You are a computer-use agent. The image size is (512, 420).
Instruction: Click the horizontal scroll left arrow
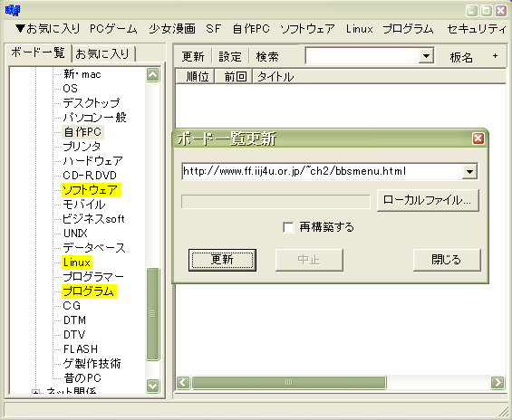coord(183,382)
